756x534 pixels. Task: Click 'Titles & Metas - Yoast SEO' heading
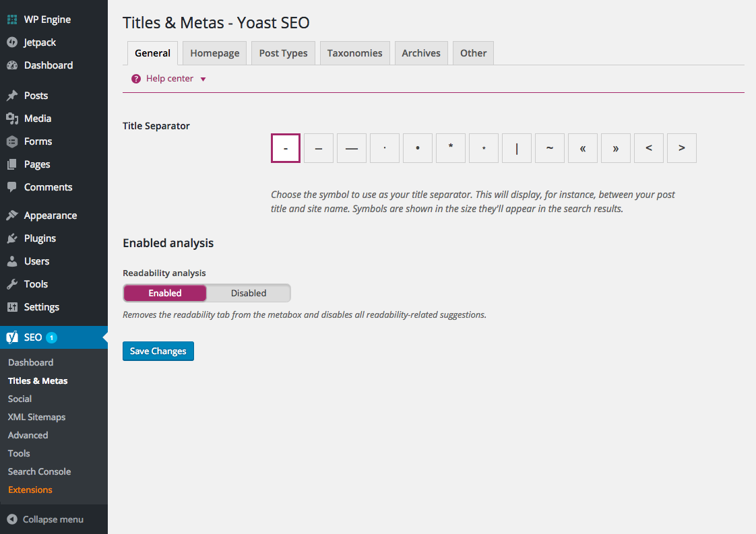tap(216, 23)
